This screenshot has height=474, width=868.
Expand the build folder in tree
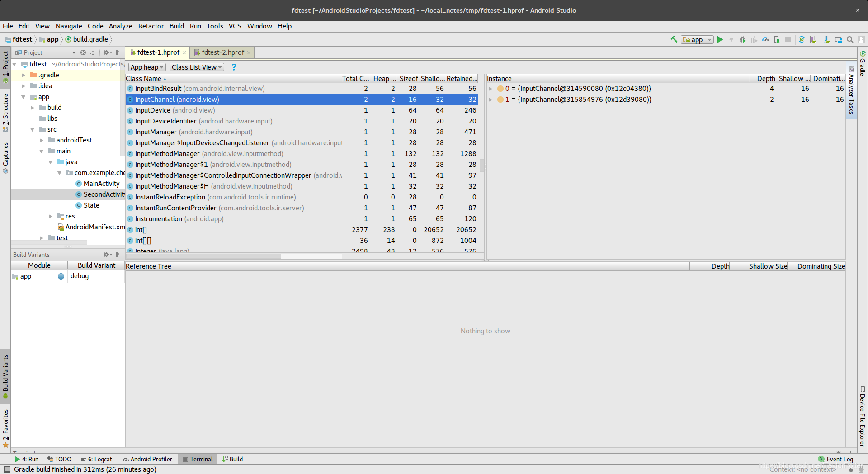[x=33, y=108]
